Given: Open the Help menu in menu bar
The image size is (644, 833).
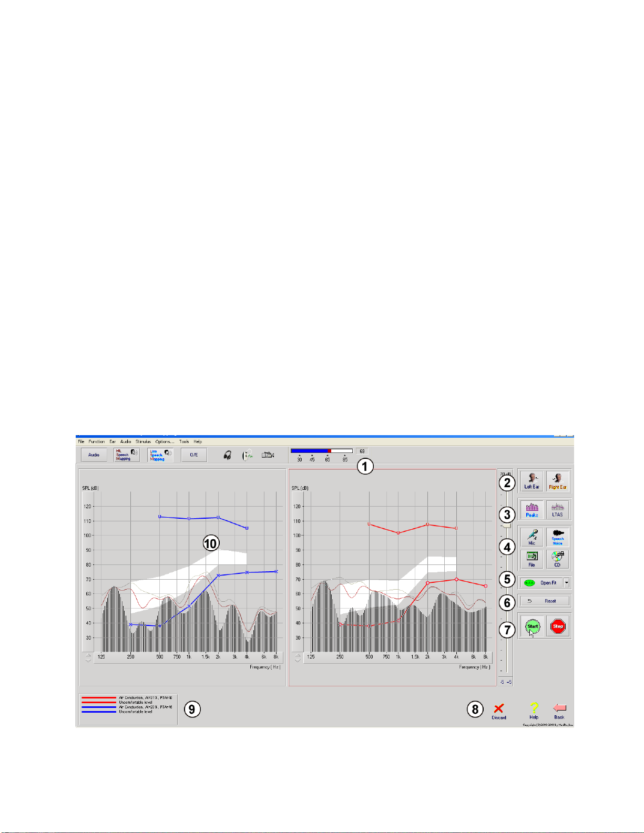Looking at the screenshot, I should 198,441.
